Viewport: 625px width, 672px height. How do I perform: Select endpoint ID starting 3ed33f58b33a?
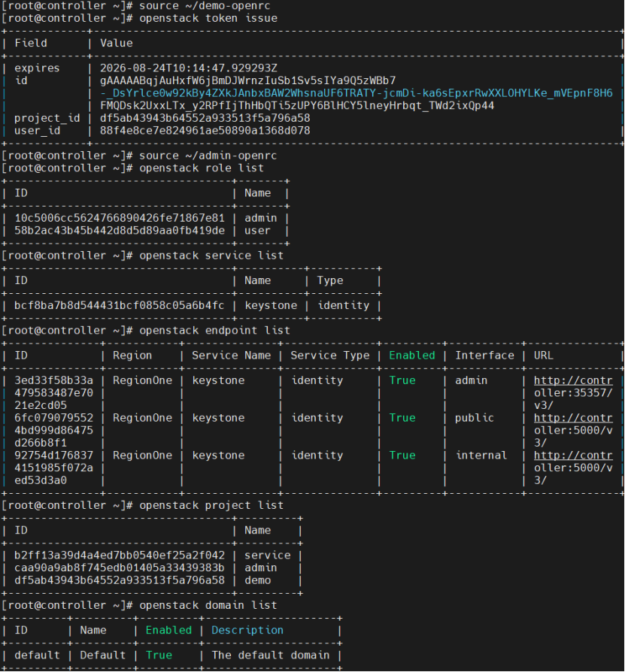coord(53,393)
